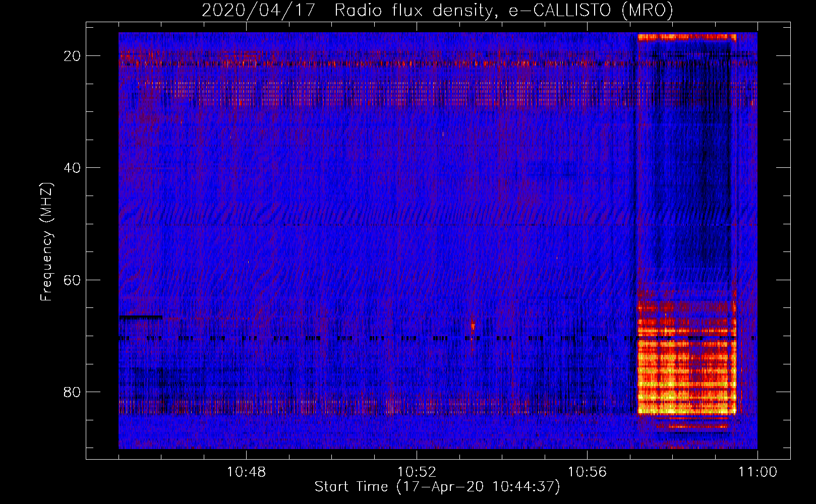This screenshot has width=816, height=504.
Task: Click the 10:48 time tick label
Action: (246, 472)
